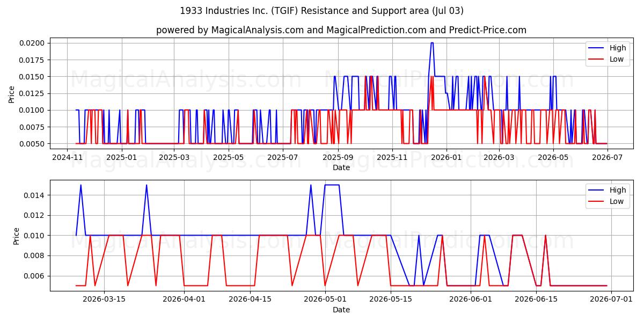Click the top chart x-axis label '2026-05'
Image resolution: width=644 pixels, height=322 pixels.
coord(553,158)
